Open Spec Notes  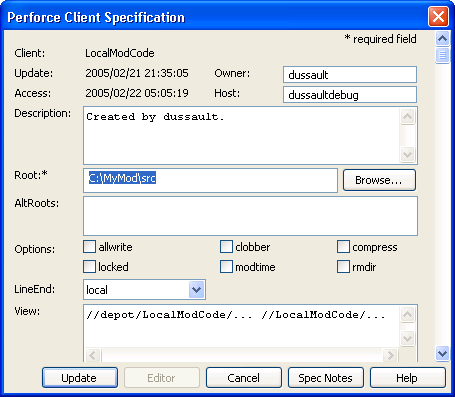point(326,378)
